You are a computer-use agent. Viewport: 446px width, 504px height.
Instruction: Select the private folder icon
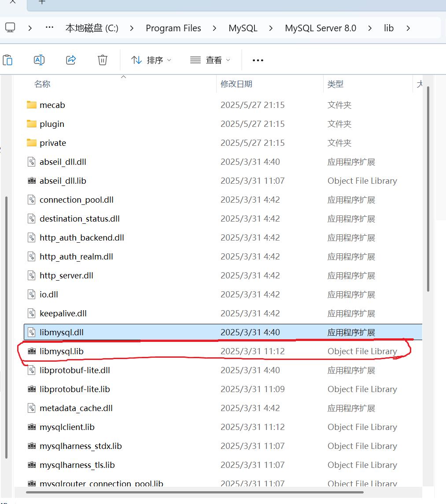pos(32,143)
